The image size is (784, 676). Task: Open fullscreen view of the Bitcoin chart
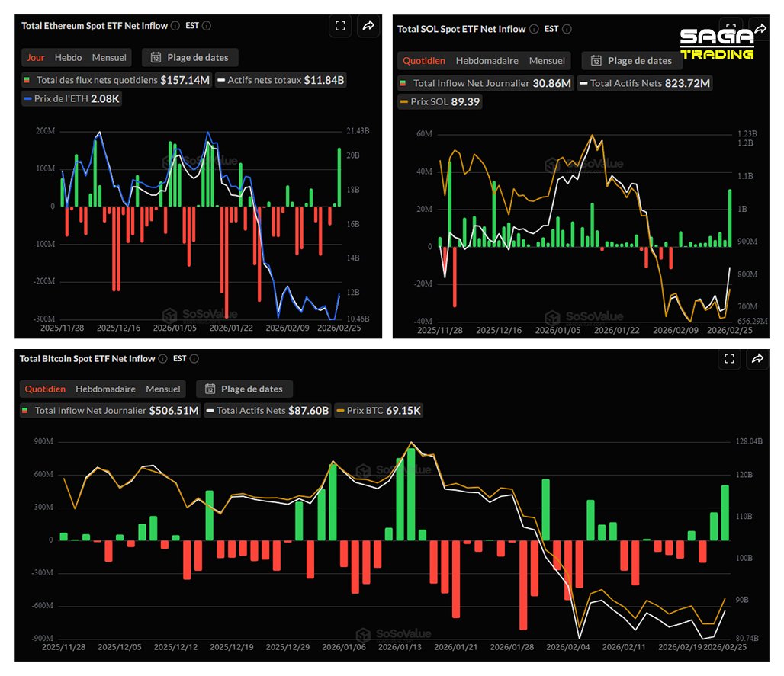tap(729, 358)
